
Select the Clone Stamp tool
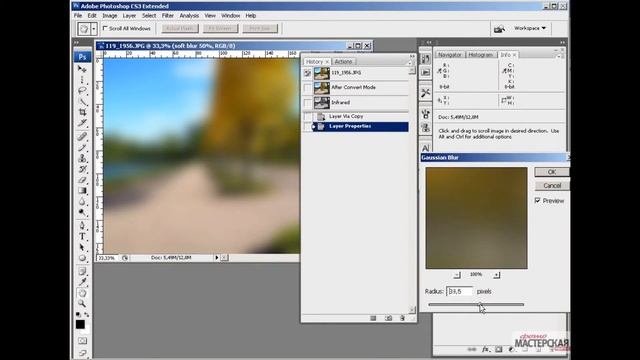[82, 158]
